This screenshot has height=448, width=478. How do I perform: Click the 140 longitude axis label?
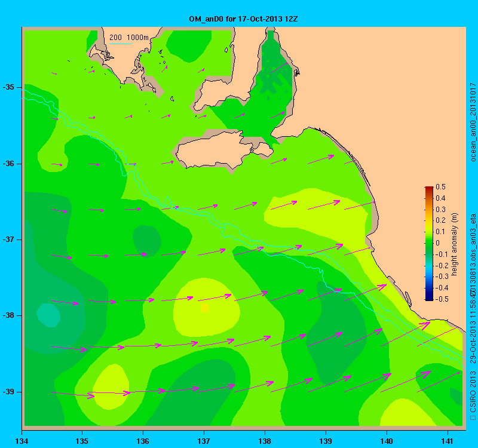[x=387, y=441]
